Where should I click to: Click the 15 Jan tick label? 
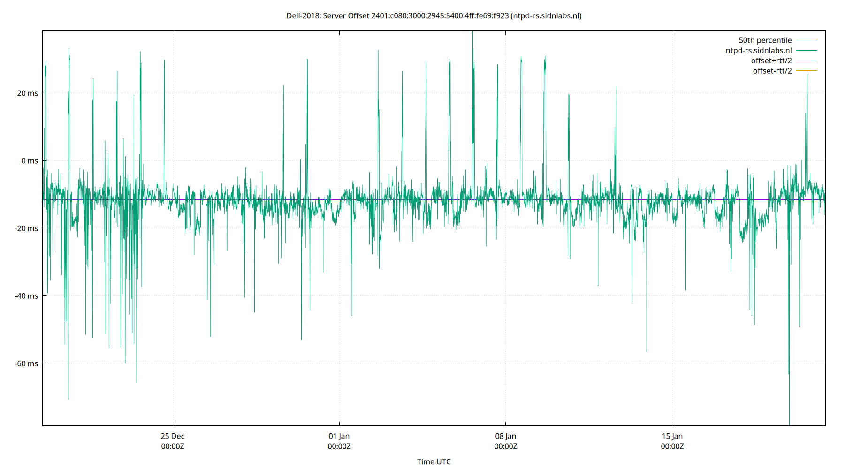[672, 436]
